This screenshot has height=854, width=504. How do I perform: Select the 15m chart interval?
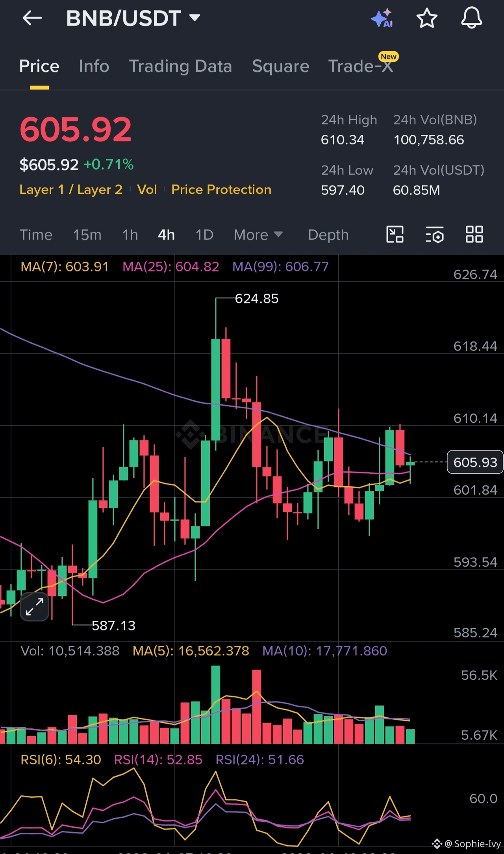click(87, 235)
